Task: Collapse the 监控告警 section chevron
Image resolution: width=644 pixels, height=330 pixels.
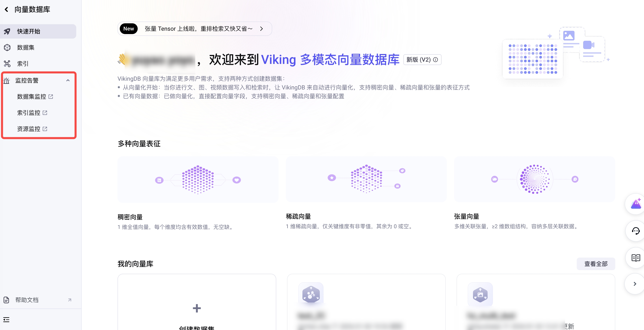Action: 68,80
